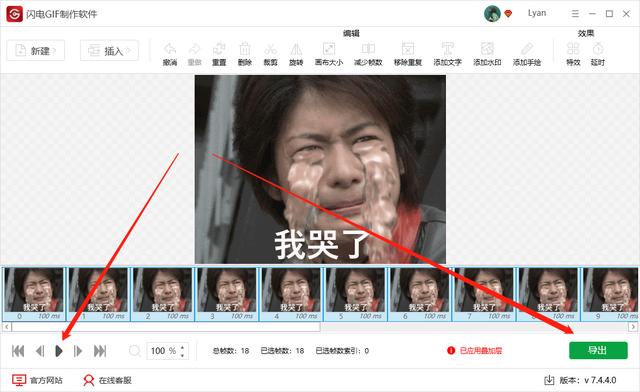Click the Reset (重置) toolbar icon
Image resolution: width=640 pixels, height=392 pixels.
[219, 49]
